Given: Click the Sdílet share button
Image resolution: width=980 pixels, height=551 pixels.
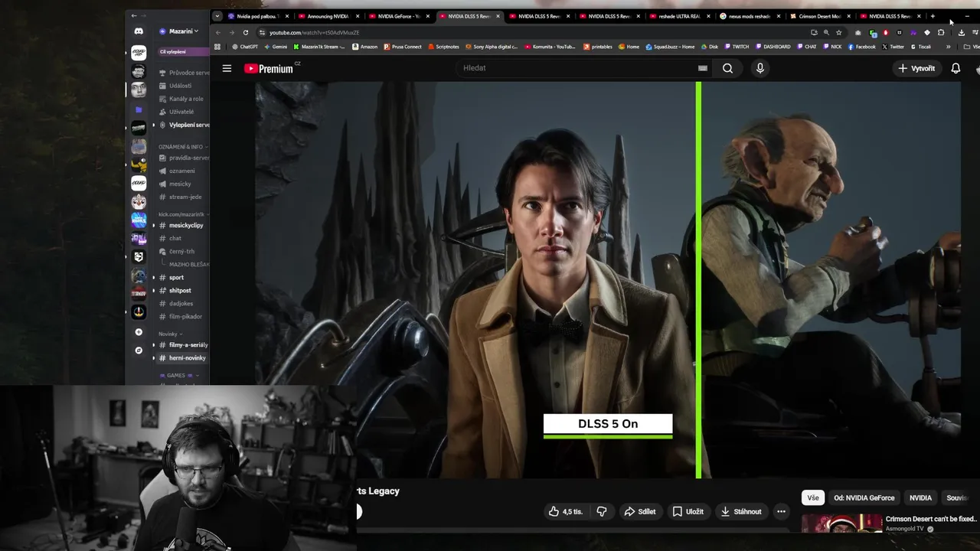Looking at the screenshot, I should 640,511.
